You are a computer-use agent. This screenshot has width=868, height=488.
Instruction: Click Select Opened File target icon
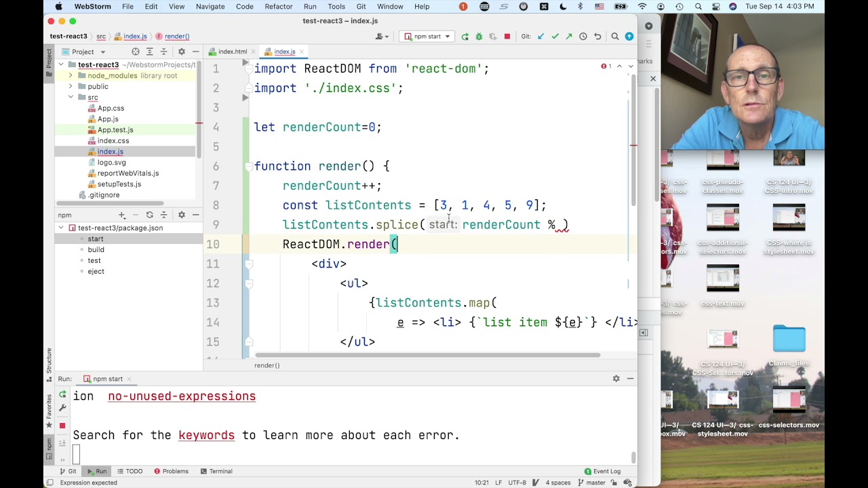tap(136, 52)
